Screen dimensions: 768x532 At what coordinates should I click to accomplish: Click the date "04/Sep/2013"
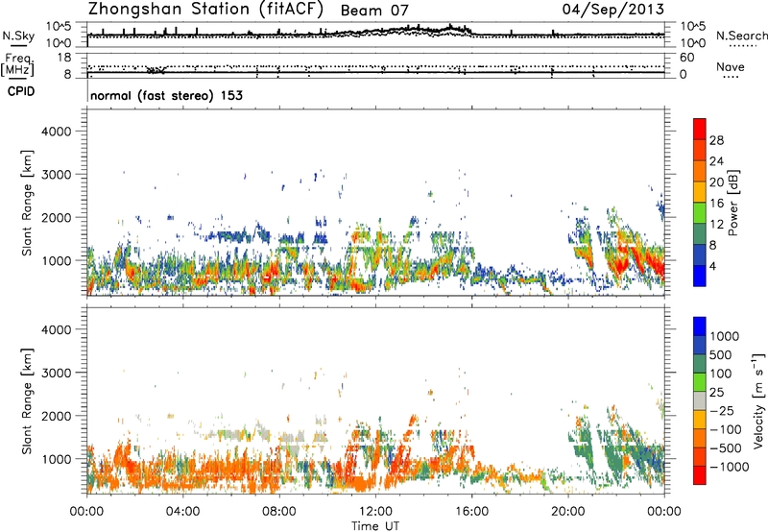tap(613, 10)
